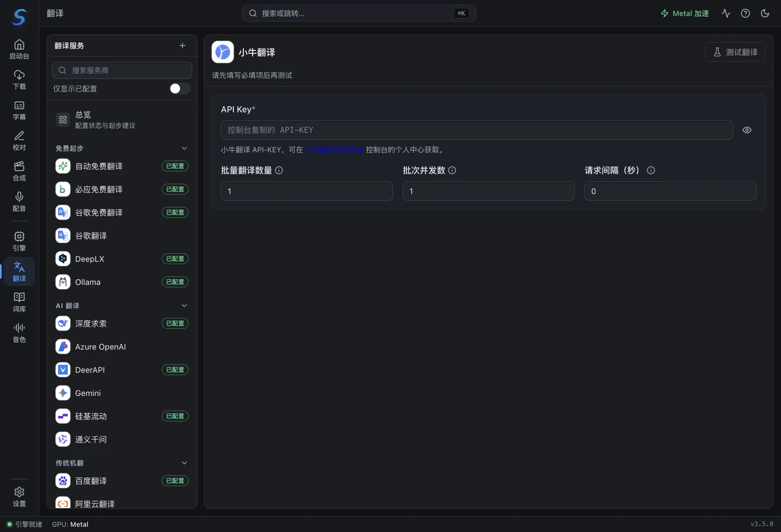Select 谷歌免费翻译 service

pyautogui.click(x=122, y=213)
